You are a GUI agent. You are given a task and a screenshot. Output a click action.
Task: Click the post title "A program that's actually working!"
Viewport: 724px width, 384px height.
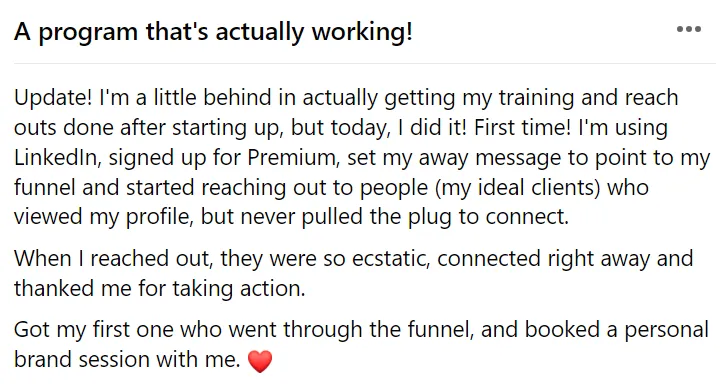[213, 32]
